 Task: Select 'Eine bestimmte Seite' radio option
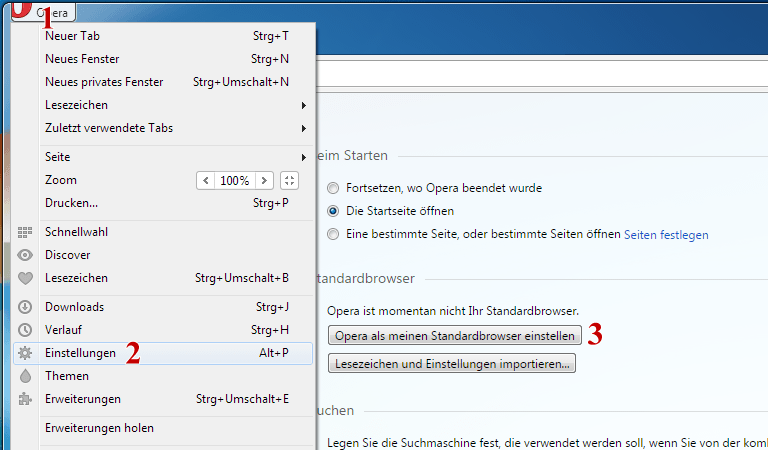(x=333, y=234)
